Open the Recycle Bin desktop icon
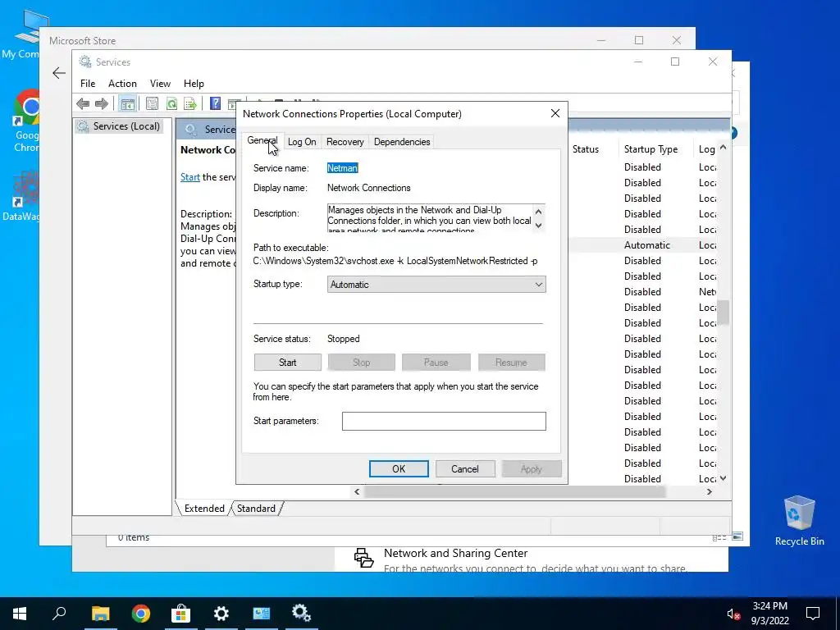The height and width of the screenshot is (630, 840). tap(799, 521)
